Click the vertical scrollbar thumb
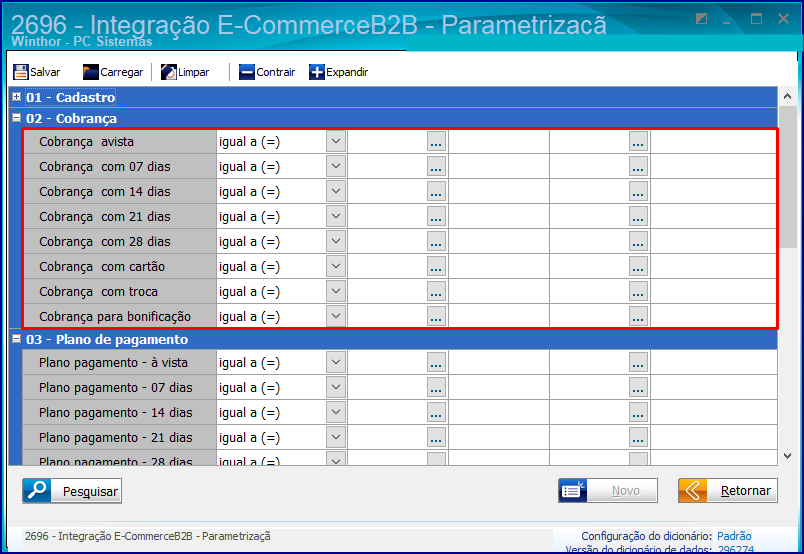Image resolution: width=804 pixels, height=554 pixels. 788,177
